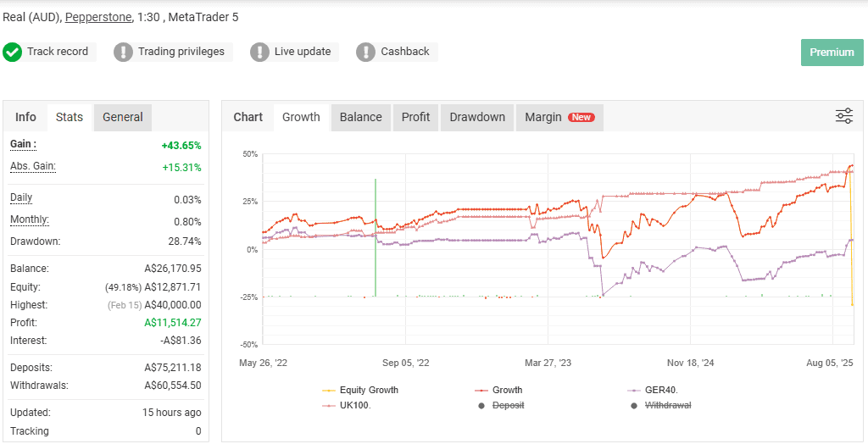The width and height of the screenshot is (868, 444).
Task: Click the Abs. Gain label
Action: (33, 167)
